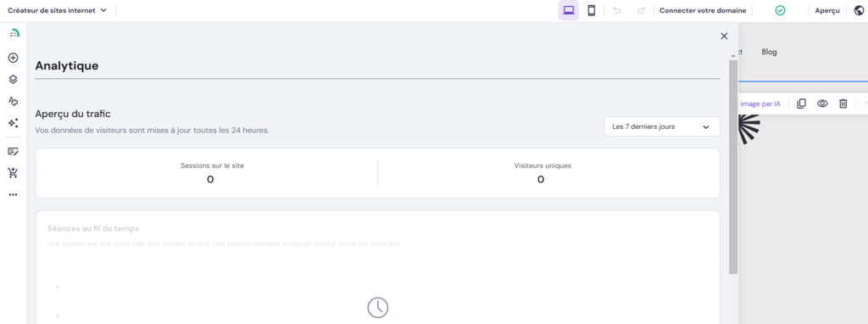
Task: Switch to mobile preview mode
Action: (x=591, y=10)
